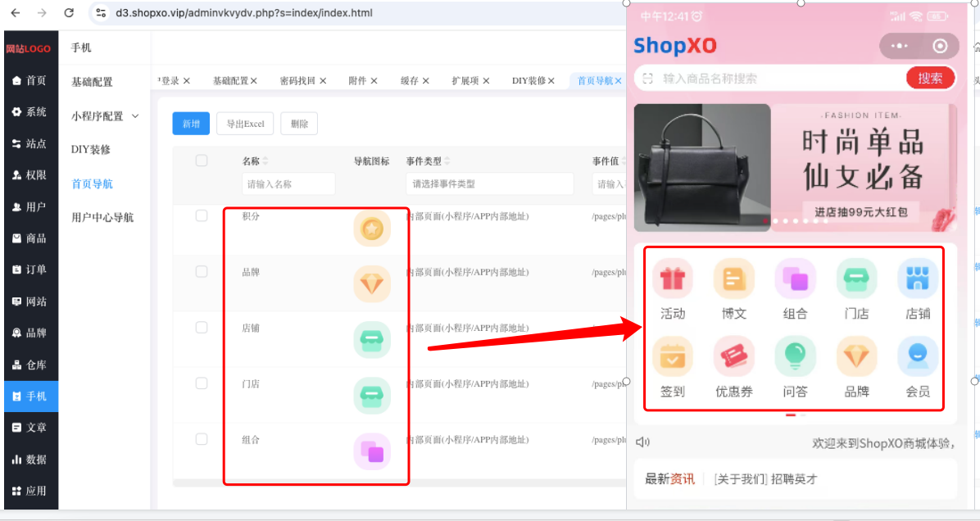Click the 组合 purple squares icon in table
Viewport: 980px width, 521px height.
coord(372,451)
